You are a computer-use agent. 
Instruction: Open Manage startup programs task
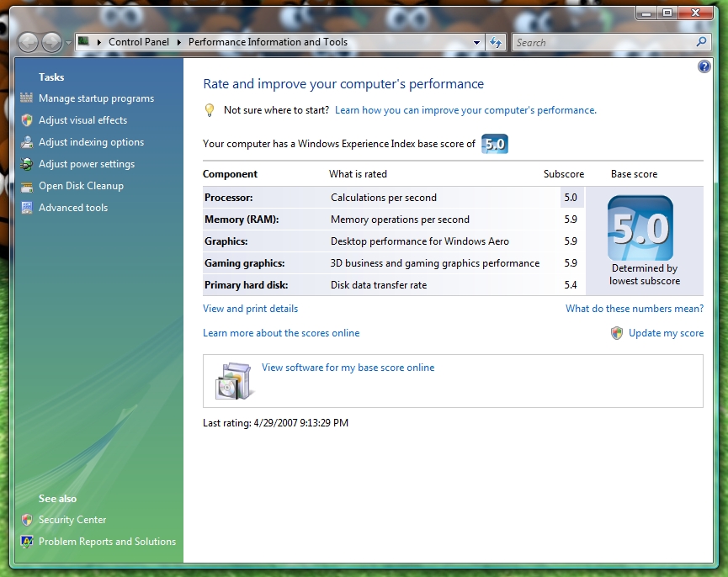tap(96, 98)
